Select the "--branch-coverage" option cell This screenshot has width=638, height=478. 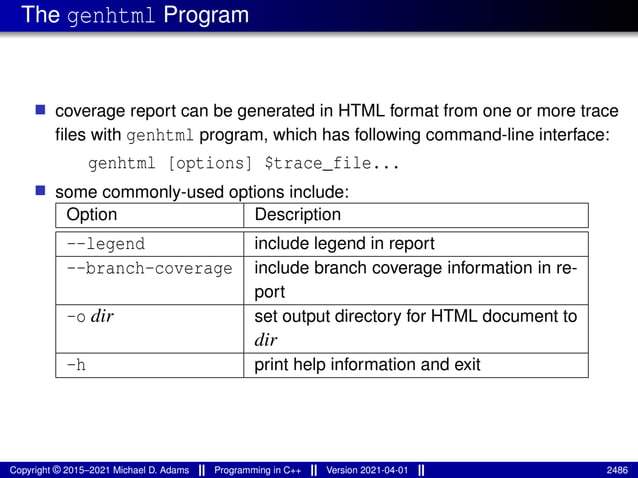[149, 280]
